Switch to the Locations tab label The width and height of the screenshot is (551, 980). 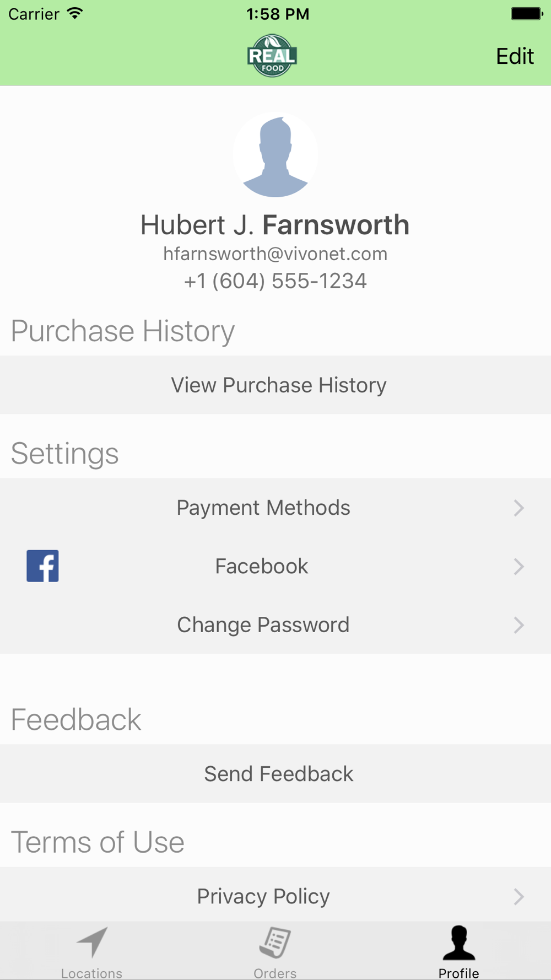91,973
